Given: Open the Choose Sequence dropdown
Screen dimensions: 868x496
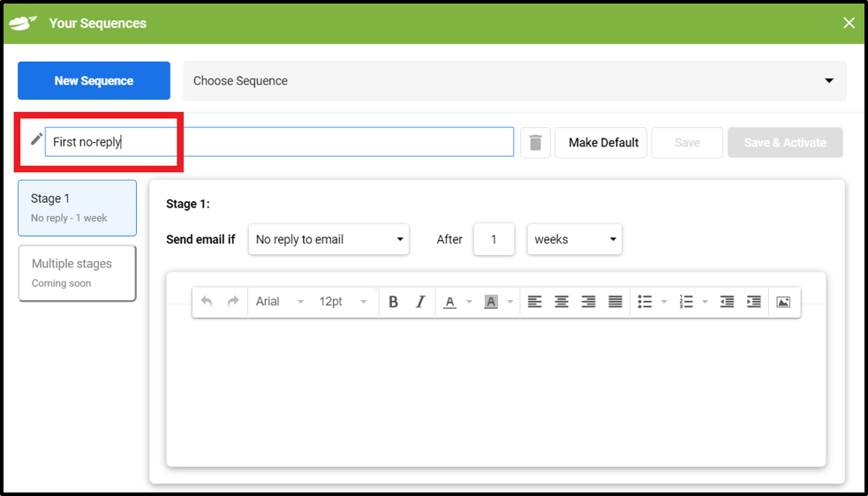Looking at the screenshot, I should coord(514,81).
